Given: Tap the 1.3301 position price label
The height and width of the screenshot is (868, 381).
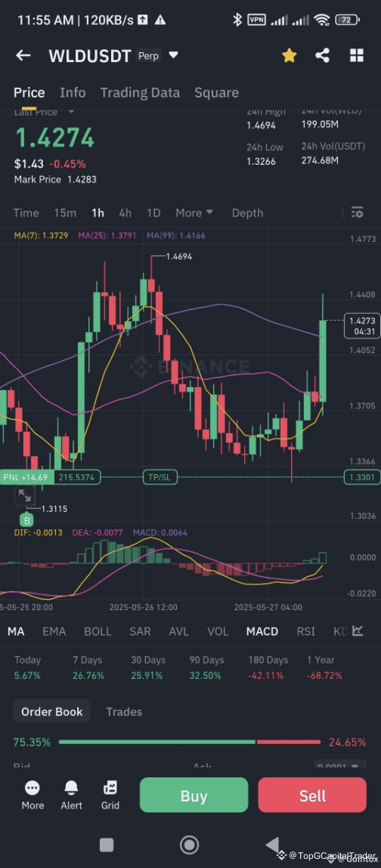Looking at the screenshot, I should pos(362,477).
